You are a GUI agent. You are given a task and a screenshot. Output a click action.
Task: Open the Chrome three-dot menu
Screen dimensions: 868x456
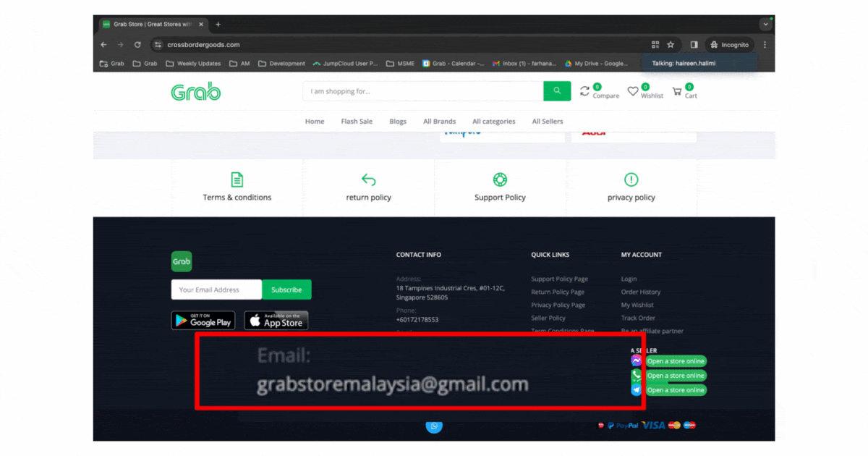[764, 44]
